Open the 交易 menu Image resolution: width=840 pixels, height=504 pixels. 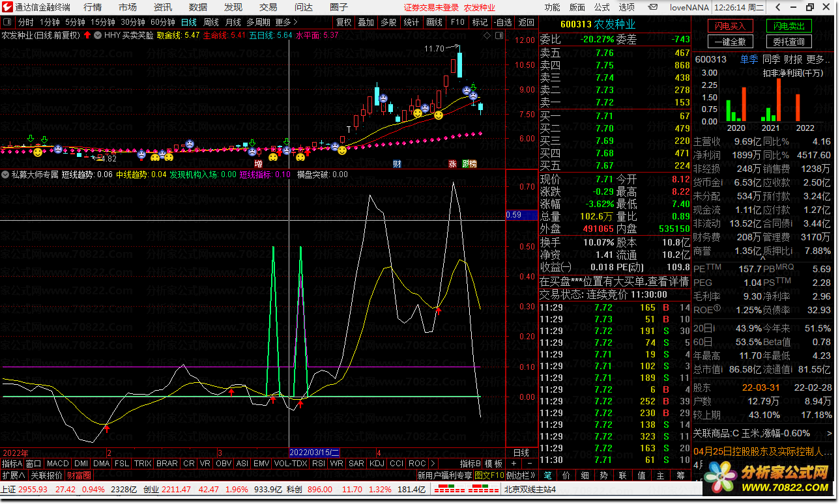pyautogui.click(x=268, y=7)
